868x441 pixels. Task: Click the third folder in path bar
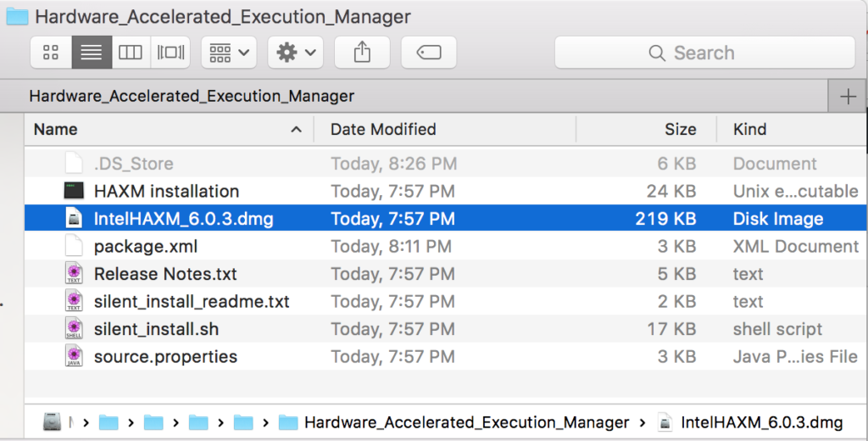[x=198, y=422]
